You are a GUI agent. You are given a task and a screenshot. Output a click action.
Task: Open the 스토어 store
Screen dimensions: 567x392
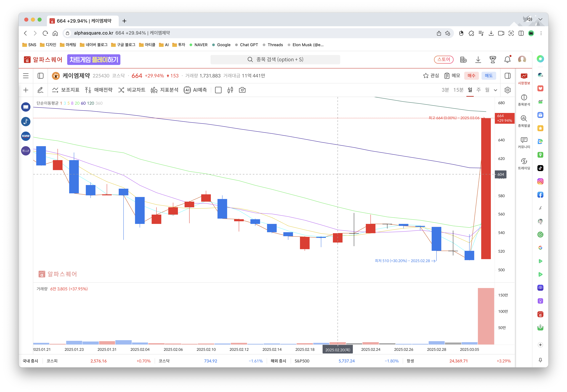coord(444,60)
